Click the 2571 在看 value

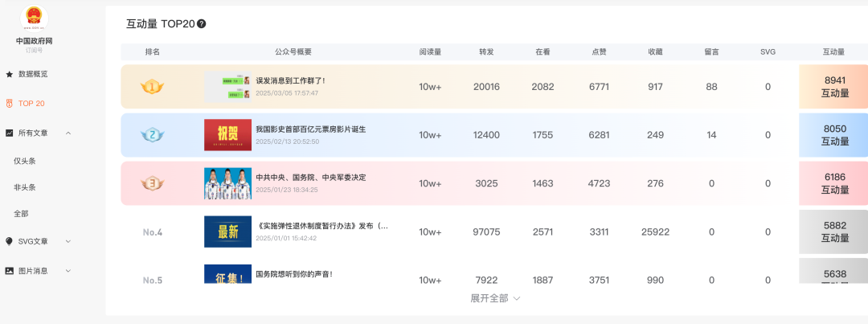(x=542, y=232)
